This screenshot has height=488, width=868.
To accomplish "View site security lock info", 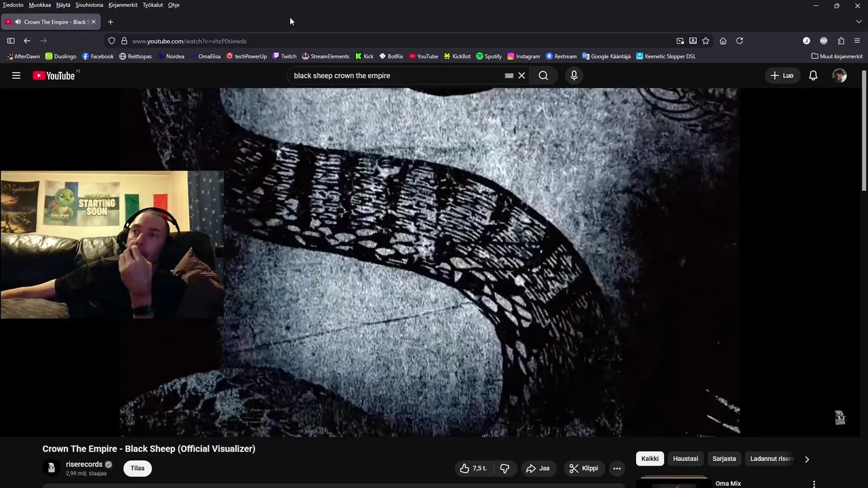I will tap(124, 41).
